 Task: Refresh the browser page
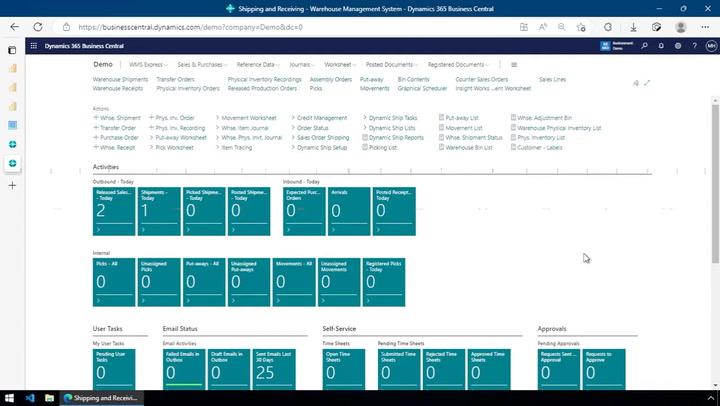click(x=38, y=27)
